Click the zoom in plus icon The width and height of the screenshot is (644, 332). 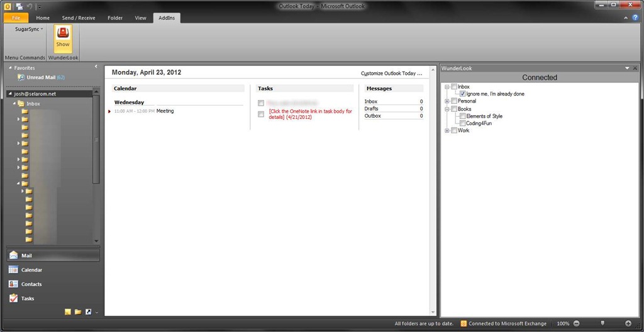click(628, 323)
